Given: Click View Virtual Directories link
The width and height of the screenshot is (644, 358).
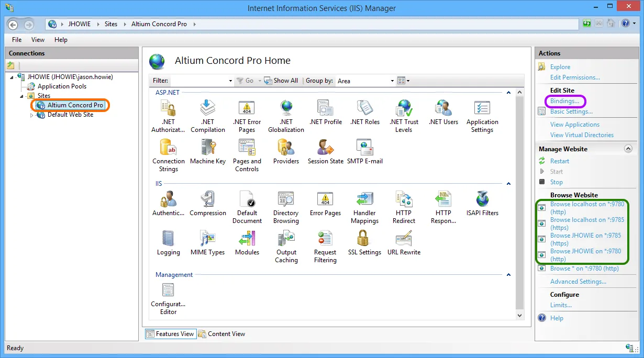Looking at the screenshot, I should point(582,135).
